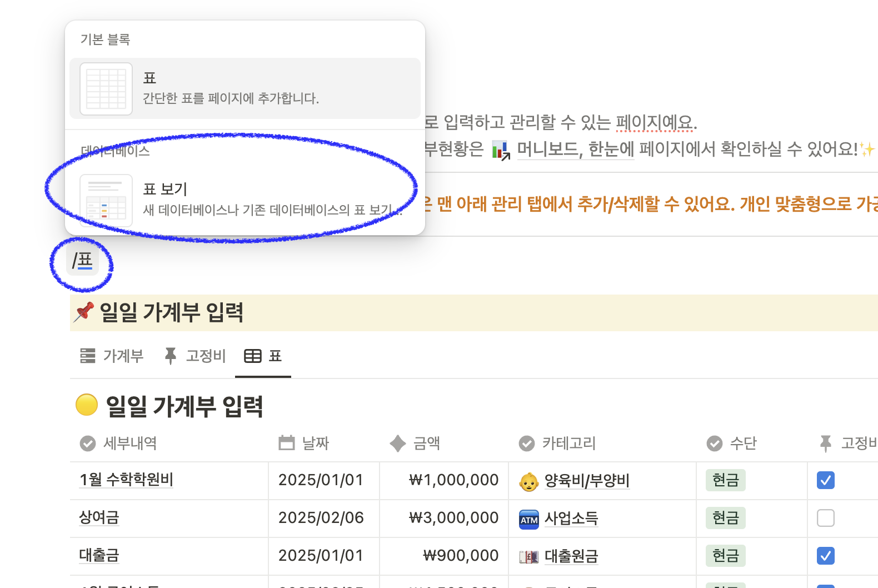Click the 일일 가계부 입력 title beside yellow circle
The width and height of the screenshot is (878, 588).
coord(184,406)
